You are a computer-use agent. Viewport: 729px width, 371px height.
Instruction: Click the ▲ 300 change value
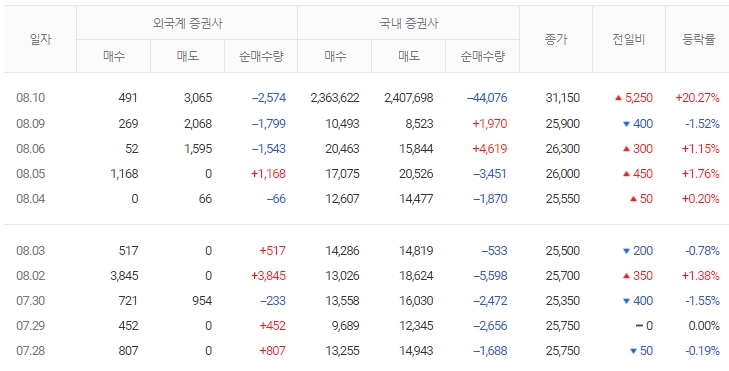point(637,149)
